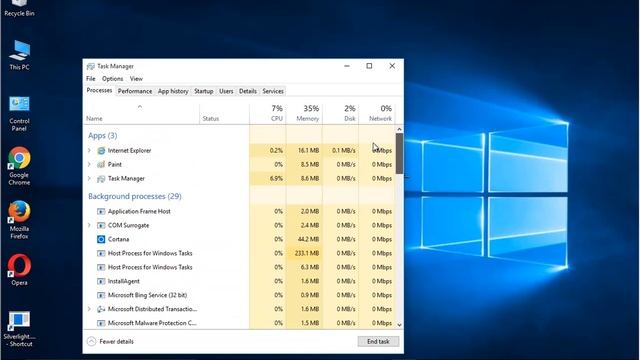Click the Task Manager process row icon
The height and width of the screenshot is (360, 640).
coord(101,178)
